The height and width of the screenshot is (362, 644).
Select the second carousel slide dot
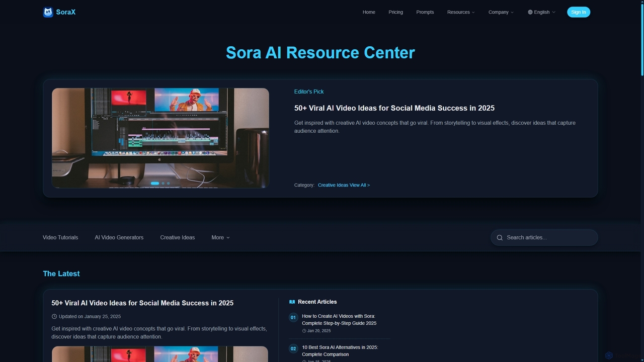coord(163,184)
